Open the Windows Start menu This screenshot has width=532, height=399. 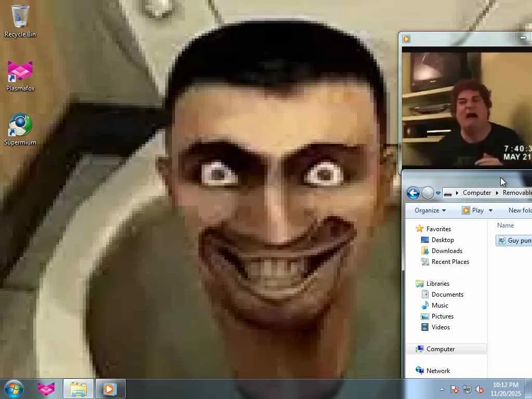(x=14, y=389)
